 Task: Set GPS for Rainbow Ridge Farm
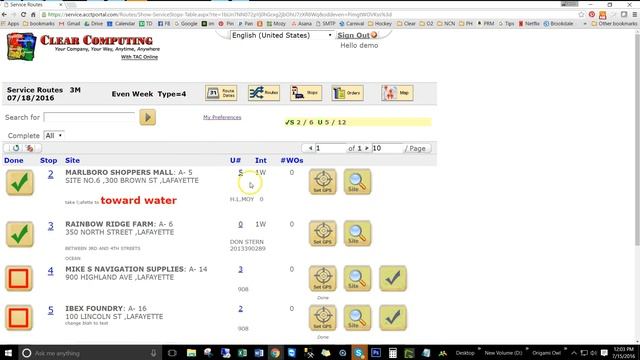[322, 233]
